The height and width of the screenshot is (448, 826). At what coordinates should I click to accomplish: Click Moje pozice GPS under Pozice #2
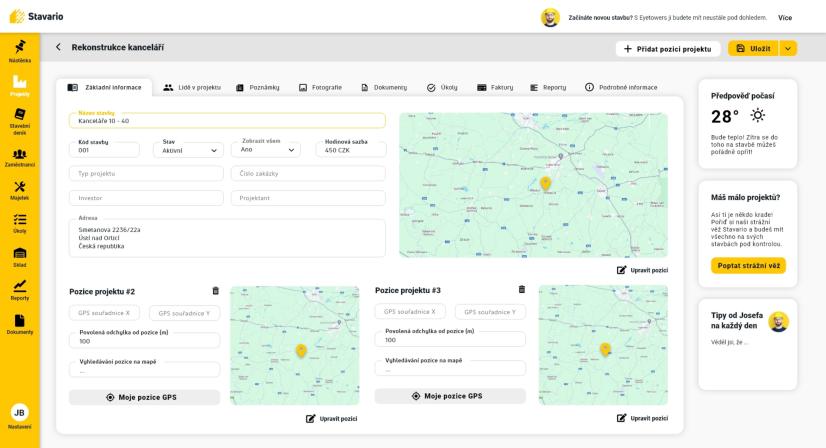[144, 397]
